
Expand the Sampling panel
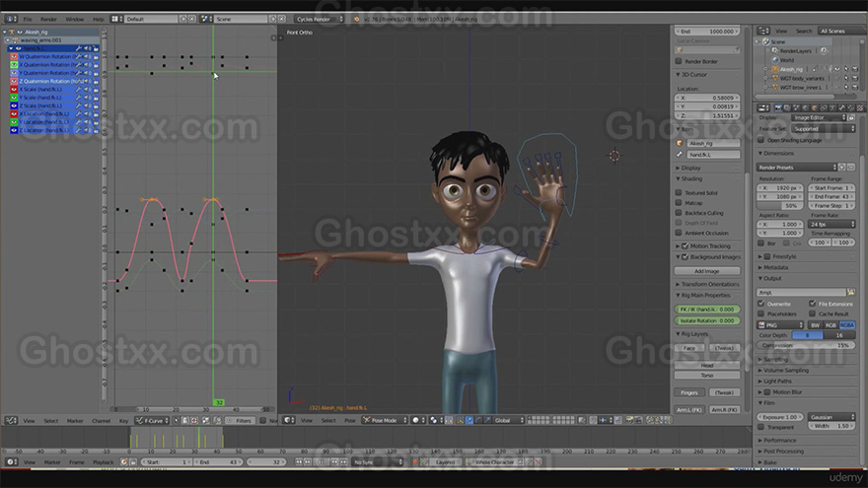click(775, 359)
